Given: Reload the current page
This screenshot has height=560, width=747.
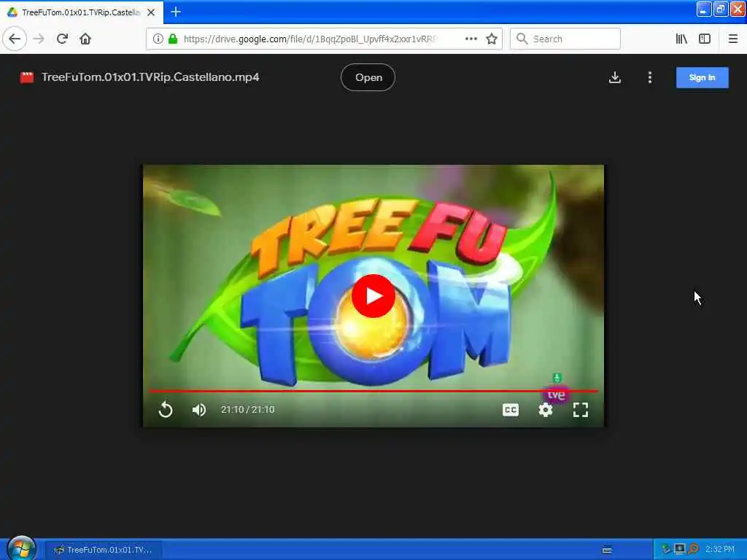Looking at the screenshot, I should [62, 39].
